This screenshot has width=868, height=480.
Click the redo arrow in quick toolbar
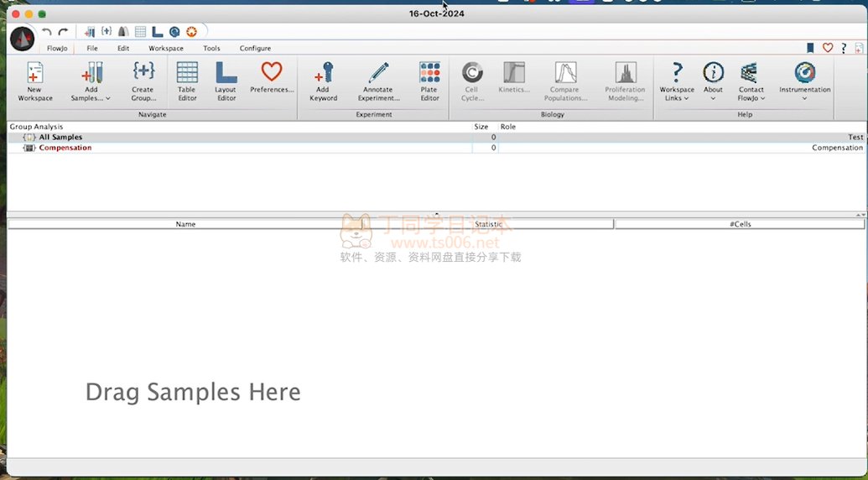tap(63, 32)
